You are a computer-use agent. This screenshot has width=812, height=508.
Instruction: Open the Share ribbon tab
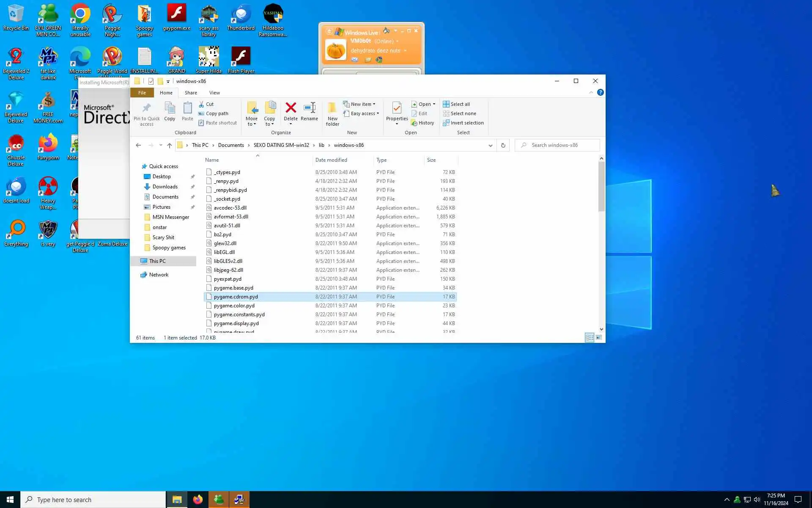[x=191, y=93]
